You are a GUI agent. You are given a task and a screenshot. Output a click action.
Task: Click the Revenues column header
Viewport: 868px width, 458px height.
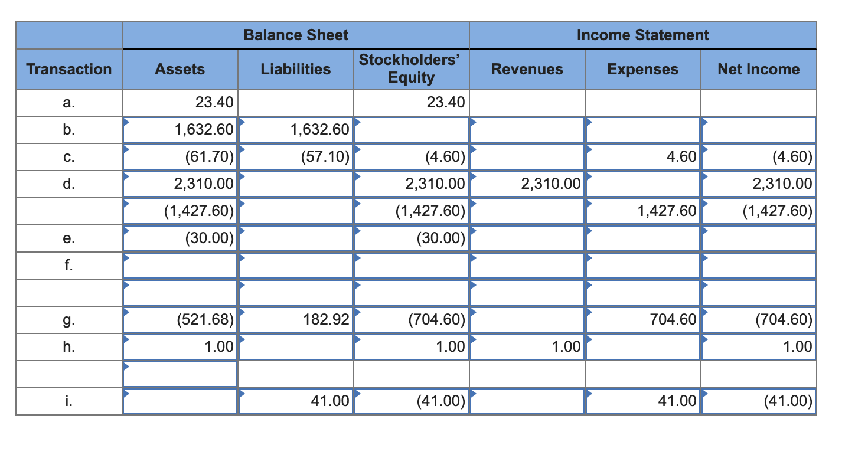tap(527, 69)
